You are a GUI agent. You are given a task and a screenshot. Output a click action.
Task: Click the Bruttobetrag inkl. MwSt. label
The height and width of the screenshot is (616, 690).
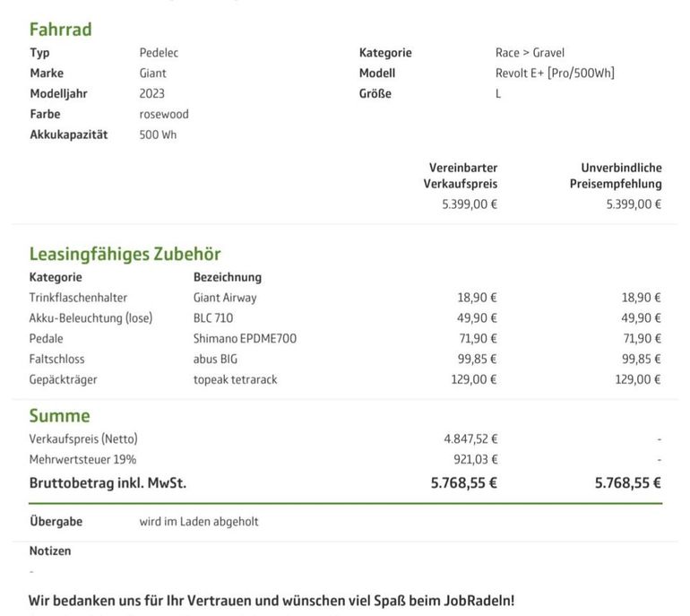(108, 483)
